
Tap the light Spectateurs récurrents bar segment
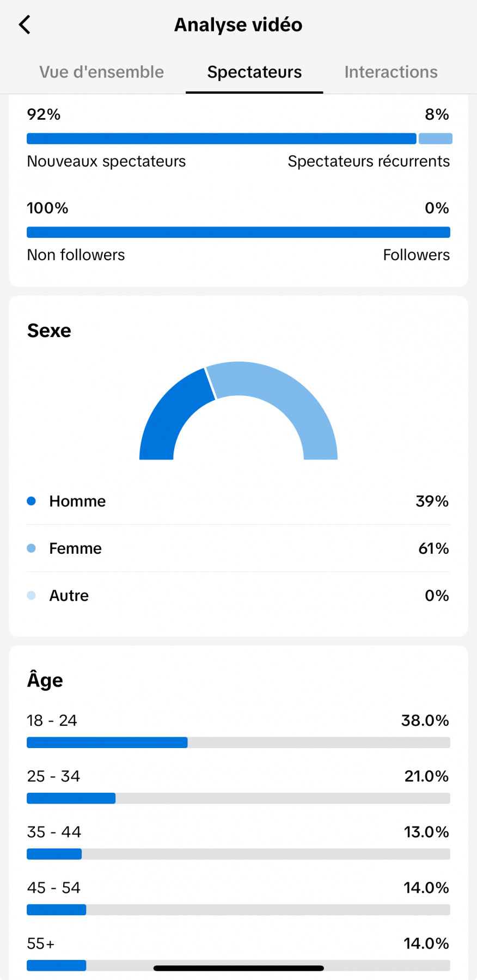[x=435, y=139]
